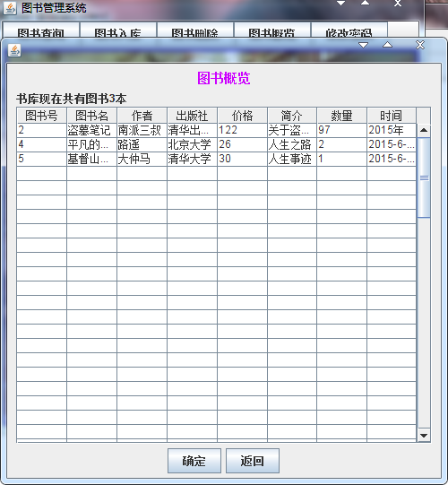Select the price cell 26

click(243, 144)
